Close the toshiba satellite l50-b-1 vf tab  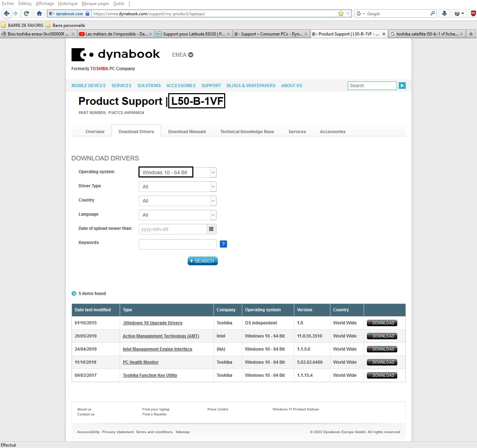pos(461,34)
